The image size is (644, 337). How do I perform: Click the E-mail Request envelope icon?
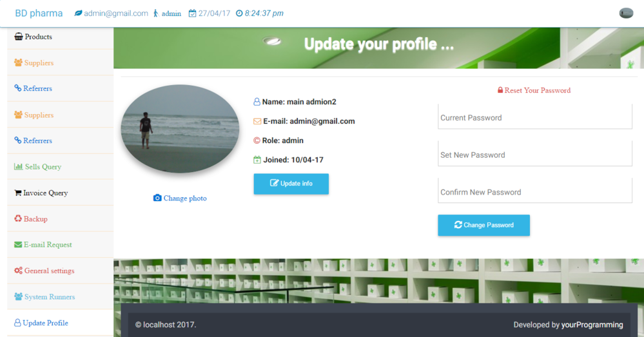18,245
